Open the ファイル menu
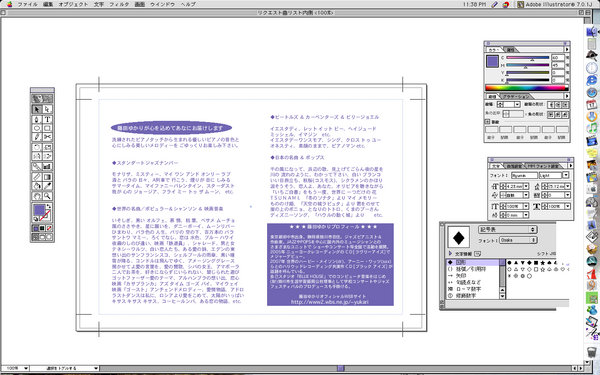Image resolution: width=600 pixels, height=375 pixels. [28, 4]
